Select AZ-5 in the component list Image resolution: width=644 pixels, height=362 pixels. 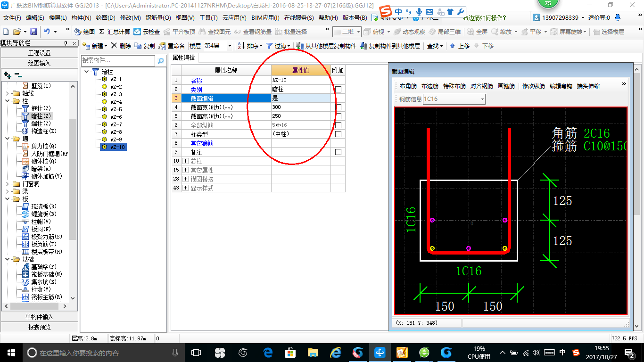click(116, 109)
